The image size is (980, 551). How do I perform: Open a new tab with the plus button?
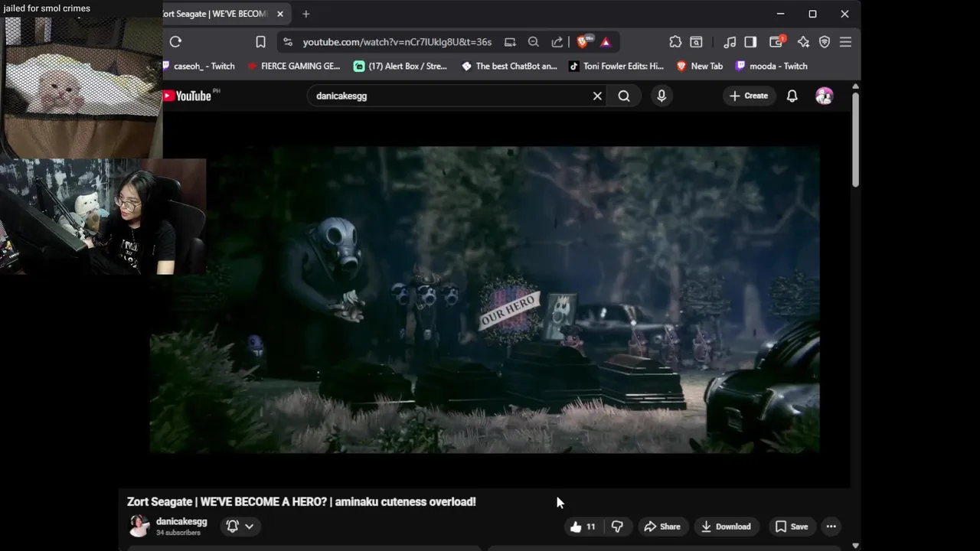pos(306,14)
